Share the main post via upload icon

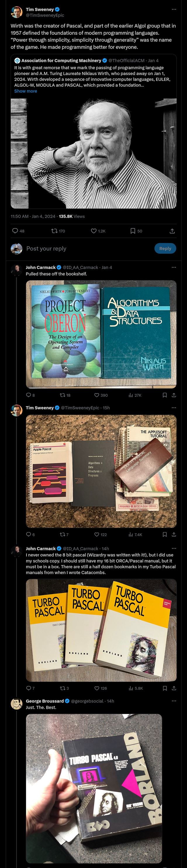(x=172, y=231)
